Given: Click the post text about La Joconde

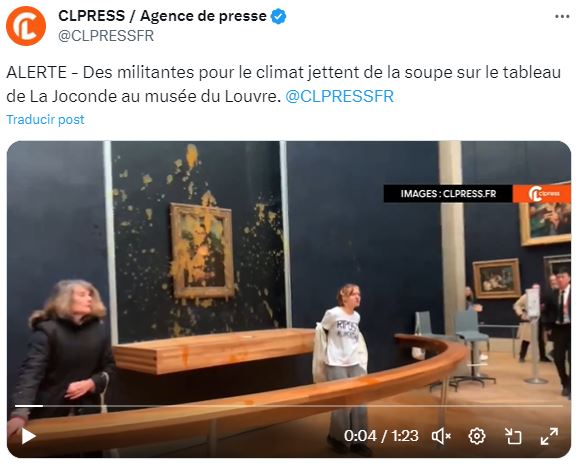Looking at the screenshot, I should click(x=283, y=84).
